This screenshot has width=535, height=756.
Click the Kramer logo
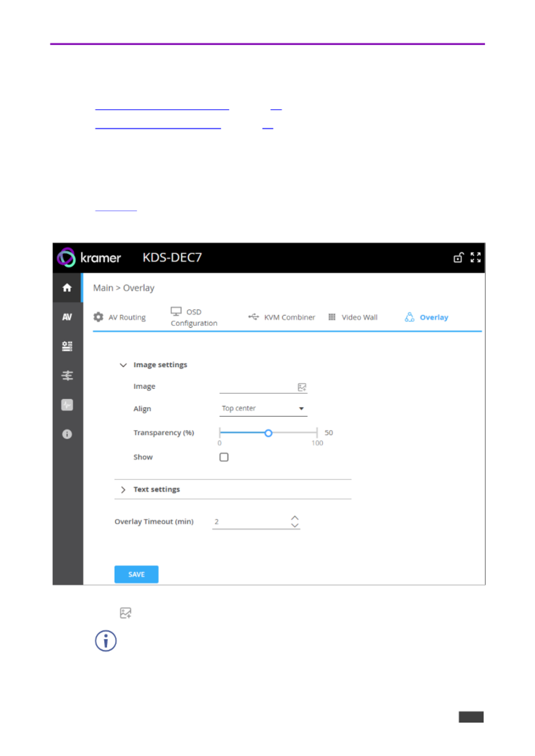(x=89, y=258)
